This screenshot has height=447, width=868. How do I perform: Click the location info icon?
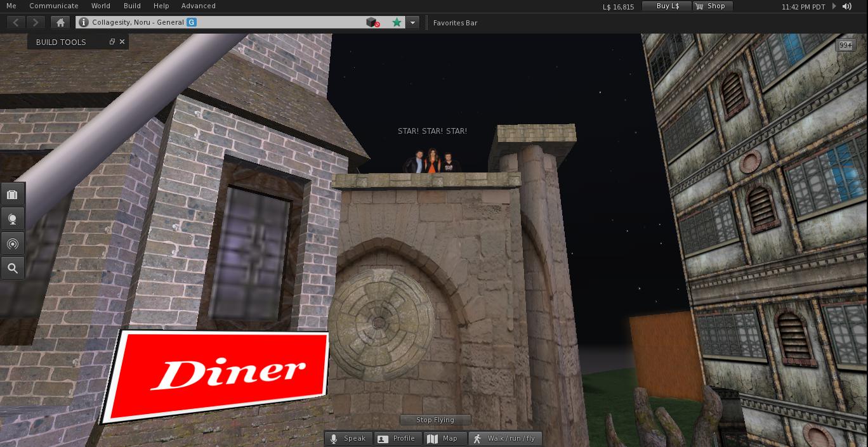83,22
